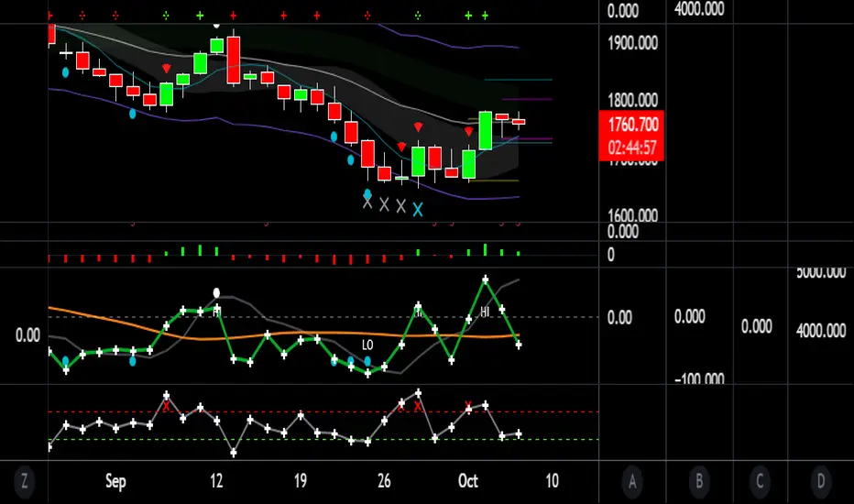This screenshot has width=854, height=504.
Task: Select the D scale button
Action: (820, 480)
